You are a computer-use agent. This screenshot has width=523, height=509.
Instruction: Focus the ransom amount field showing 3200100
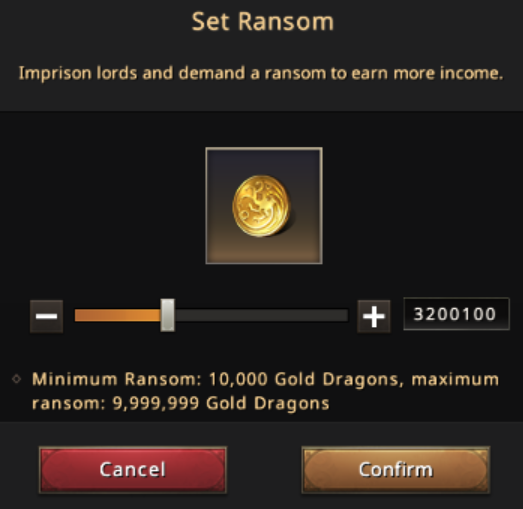pos(456,314)
